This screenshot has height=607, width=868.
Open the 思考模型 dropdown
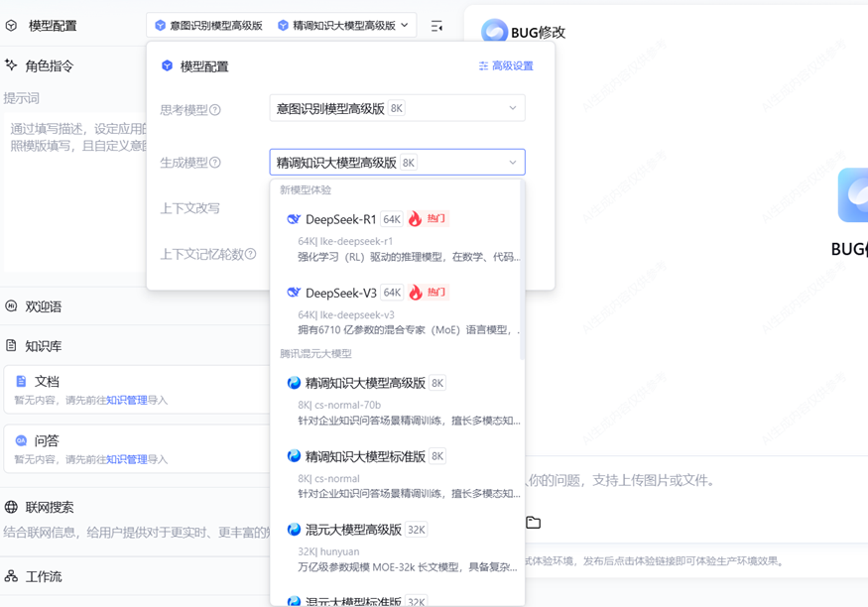(x=397, y=108)
